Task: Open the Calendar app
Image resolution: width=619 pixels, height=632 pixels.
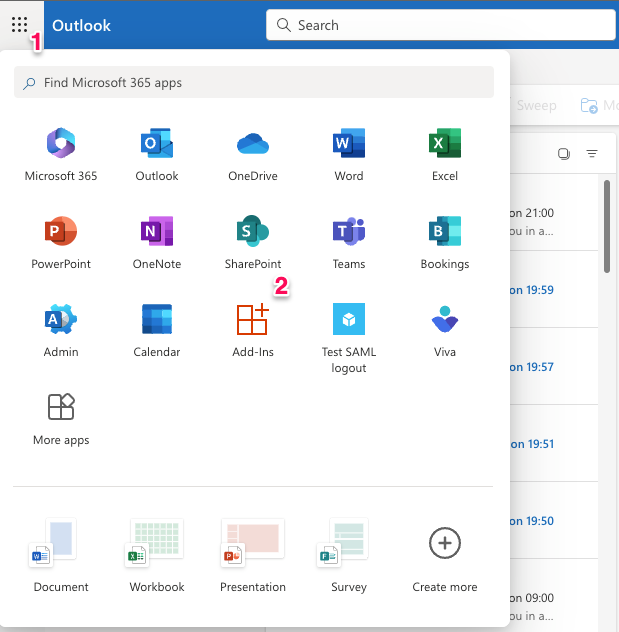Action: pos(157,331)
